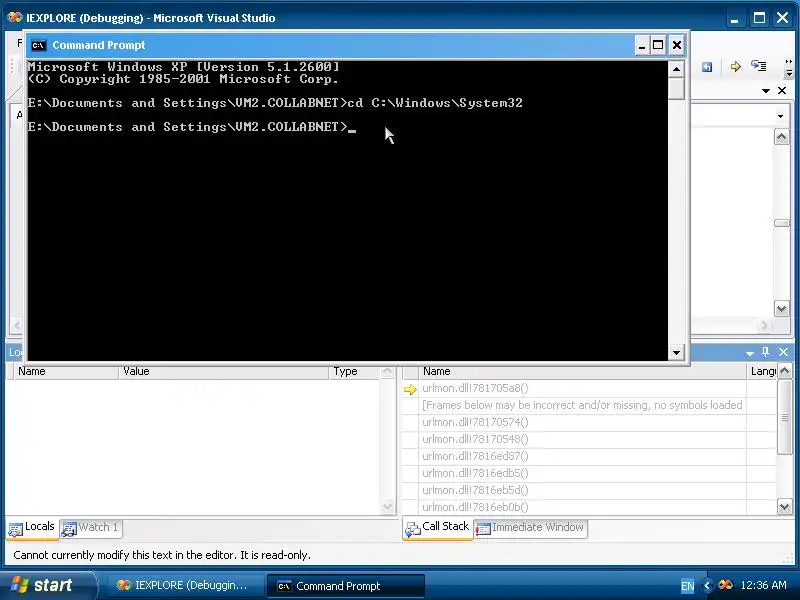The image size is (800, 600).
Task: Open the toolbar options overflow button
Action: [x=789, y=68]
